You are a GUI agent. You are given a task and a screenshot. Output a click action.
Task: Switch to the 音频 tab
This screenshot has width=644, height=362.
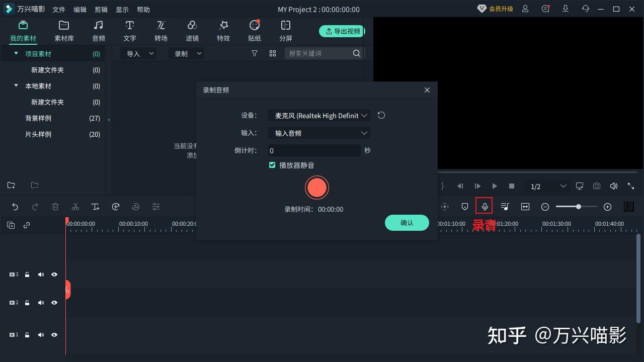tap(99, 31)
